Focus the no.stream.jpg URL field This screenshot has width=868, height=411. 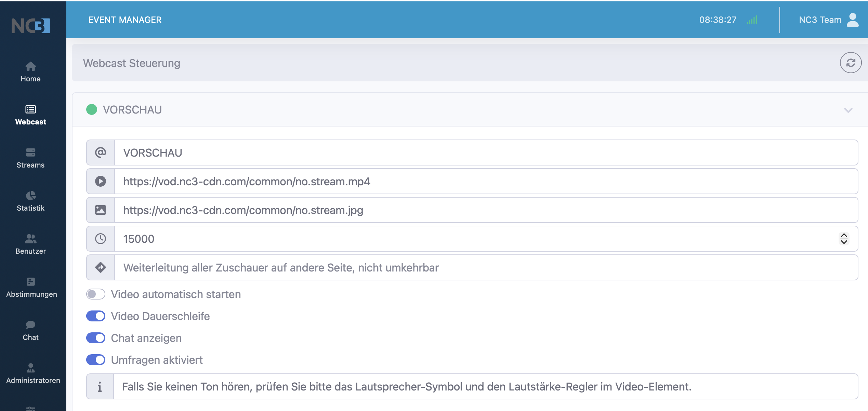[486, 210]
